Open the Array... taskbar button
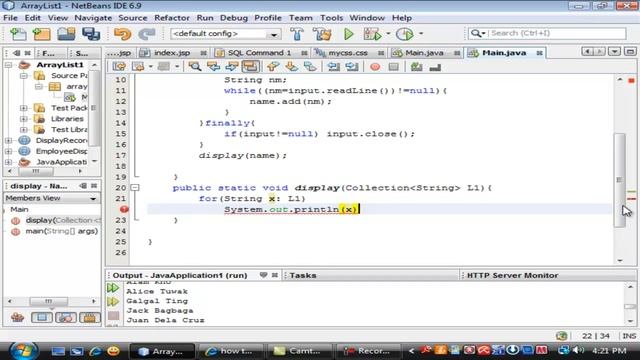This screenshot has width=640, height=360. 162,351
